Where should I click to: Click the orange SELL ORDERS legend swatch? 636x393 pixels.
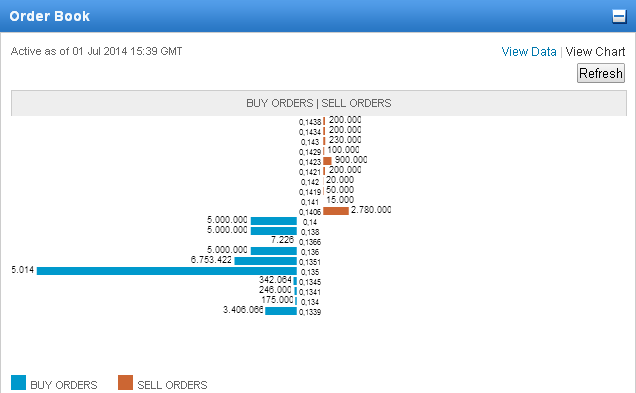[x=125, y=382]
